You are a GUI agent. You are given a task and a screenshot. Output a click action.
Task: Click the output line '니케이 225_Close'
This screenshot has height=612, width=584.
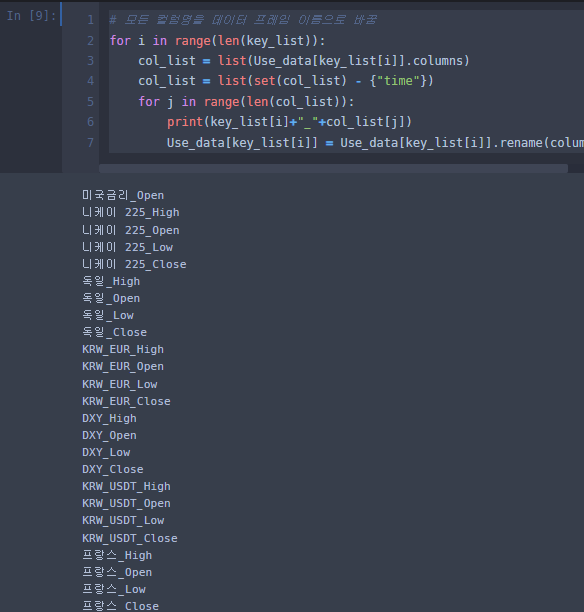point(134,264)
